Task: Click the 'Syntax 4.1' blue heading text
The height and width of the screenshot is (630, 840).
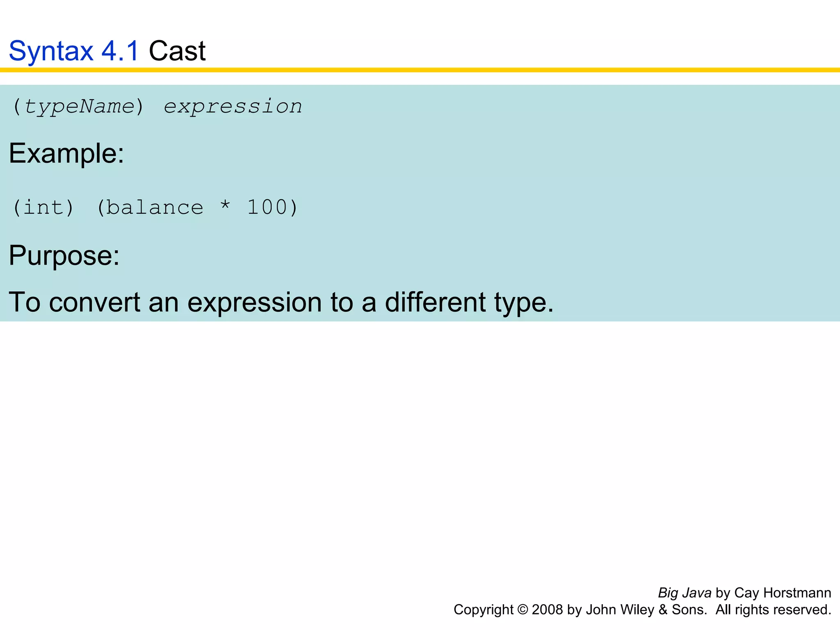Action: tap(74, 51)
